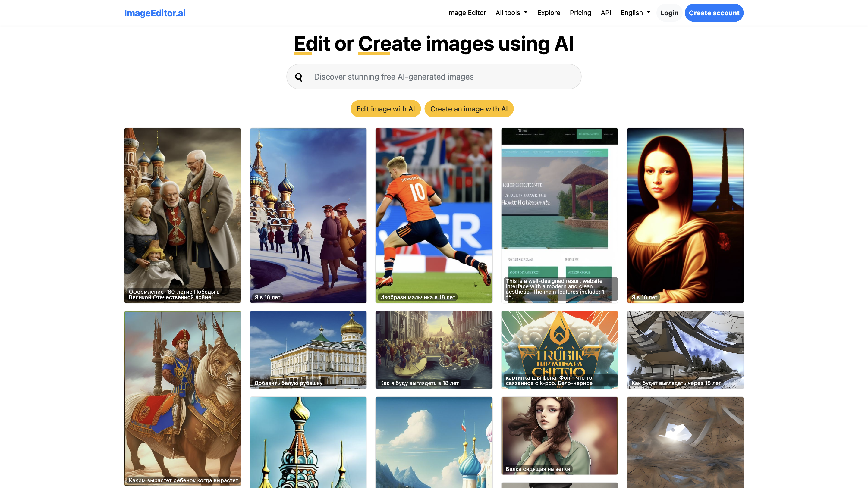Viewport: 868px width, 488px height.
Task: Click Edit image with AI
Action: coord(385,108)
